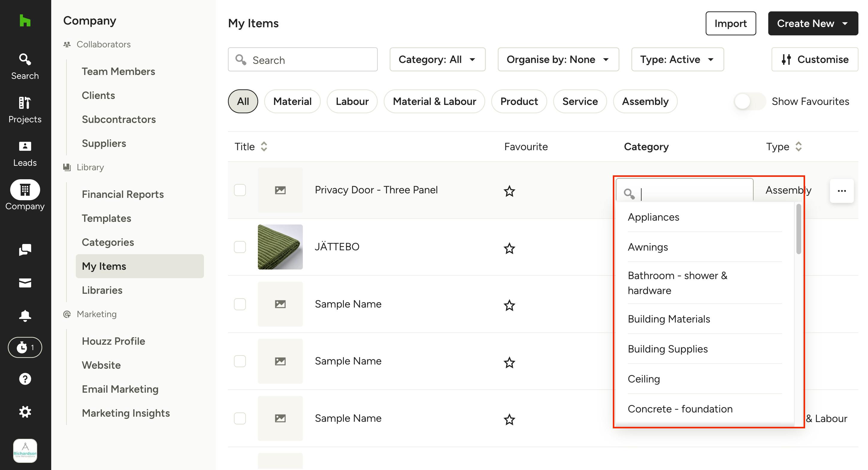Image resolution: width=868 pixels, height=470 pixels.
Task: Filter items by Material & Labour
Action: click(x=434, y=102)
